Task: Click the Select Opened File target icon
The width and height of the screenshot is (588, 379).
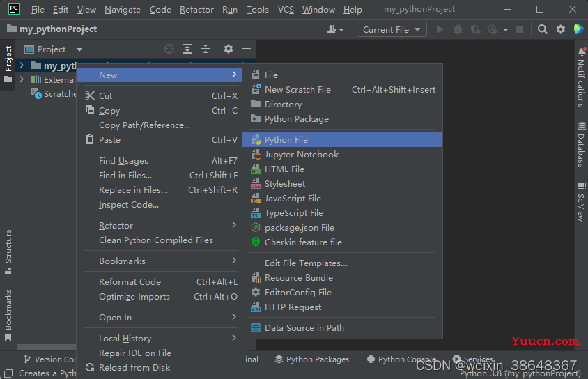Action: [x=169, y=49]
